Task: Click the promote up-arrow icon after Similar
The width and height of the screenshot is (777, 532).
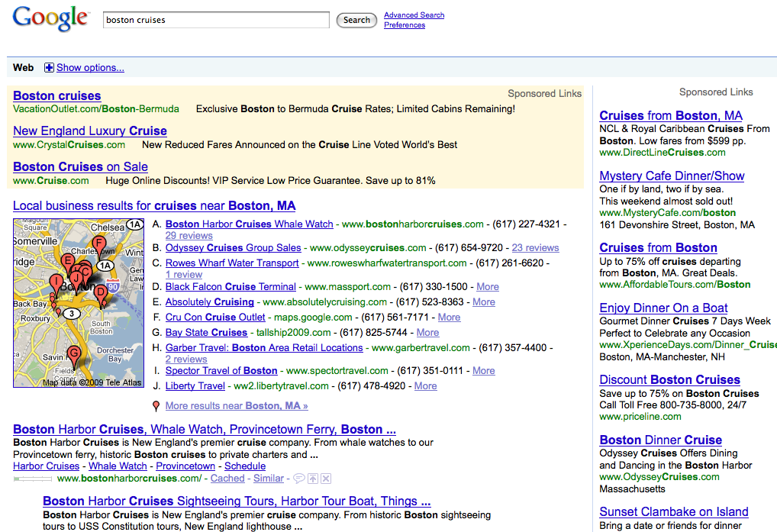Action: (313, 479)
